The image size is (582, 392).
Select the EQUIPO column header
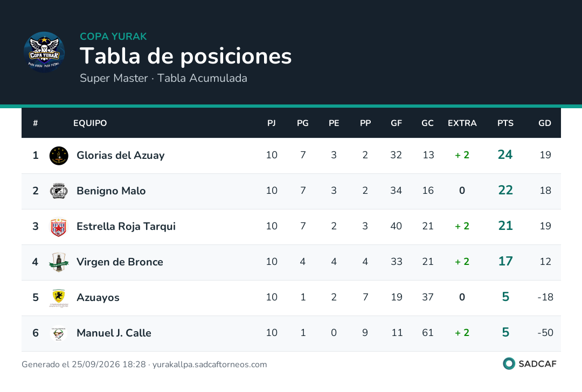coord(90,123)
